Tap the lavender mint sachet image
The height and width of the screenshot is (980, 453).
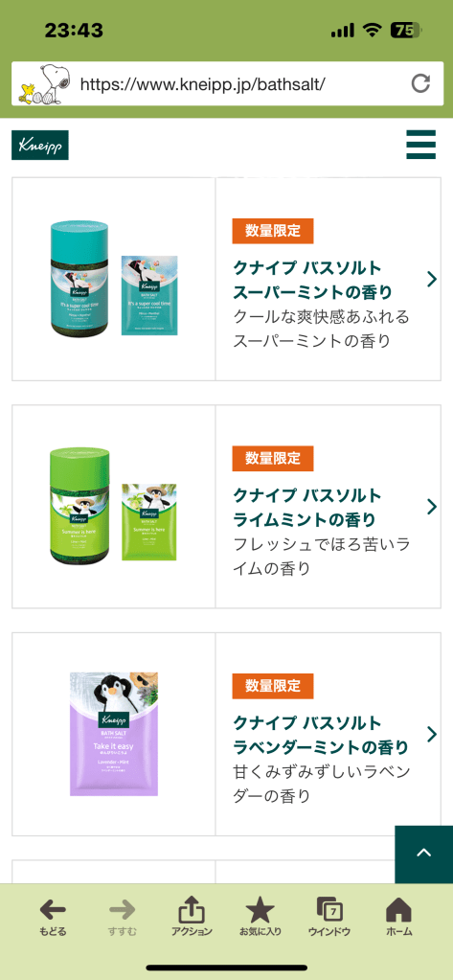[114, 735]
